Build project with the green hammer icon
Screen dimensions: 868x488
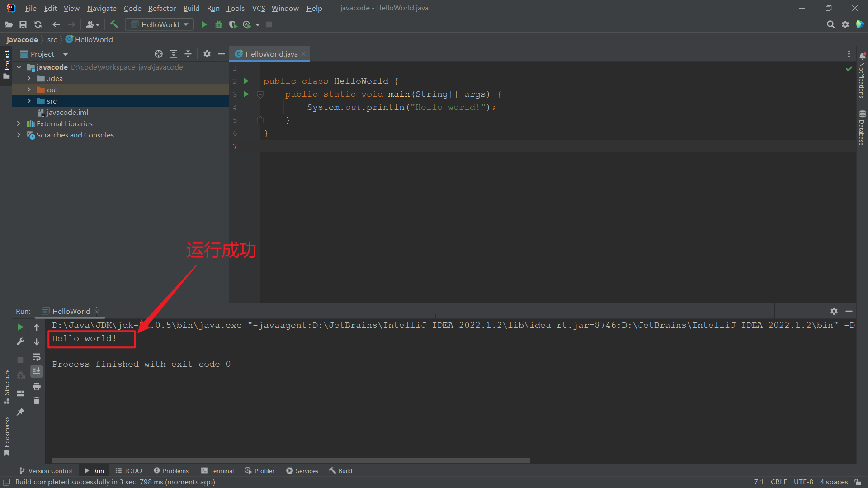(114, 24)
